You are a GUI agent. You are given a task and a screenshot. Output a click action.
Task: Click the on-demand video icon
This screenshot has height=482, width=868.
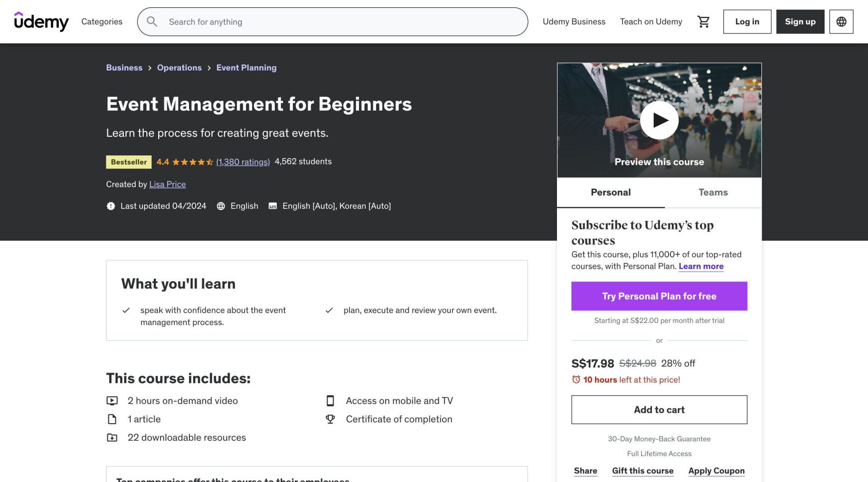(111, 400)
